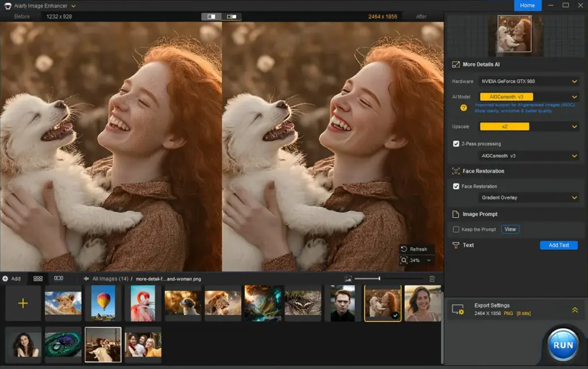
Task: Select the hot air balloon thumbnail
Action: pos(103,303)
